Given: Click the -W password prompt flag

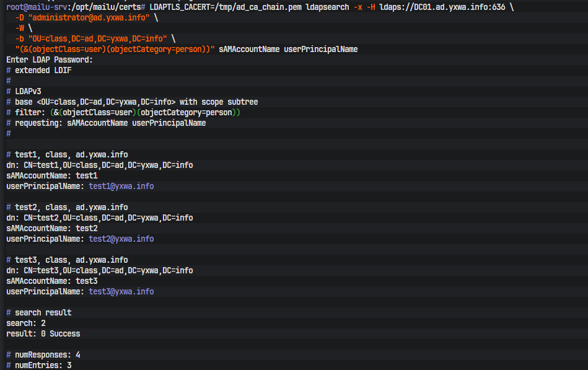Looking at the screenshot, I should point(19,28).
